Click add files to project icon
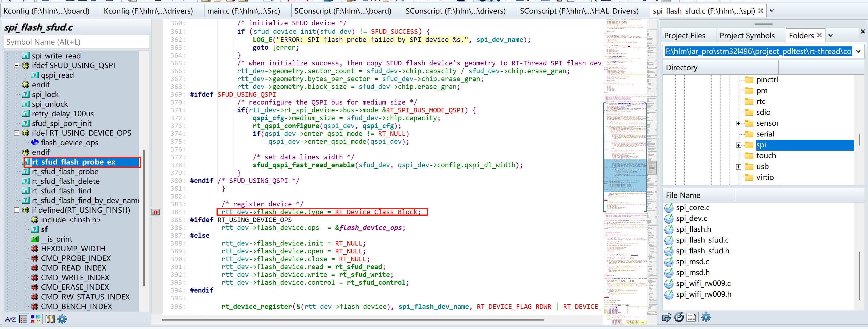This screenshot has width=868, height=329. pos(679,317)
